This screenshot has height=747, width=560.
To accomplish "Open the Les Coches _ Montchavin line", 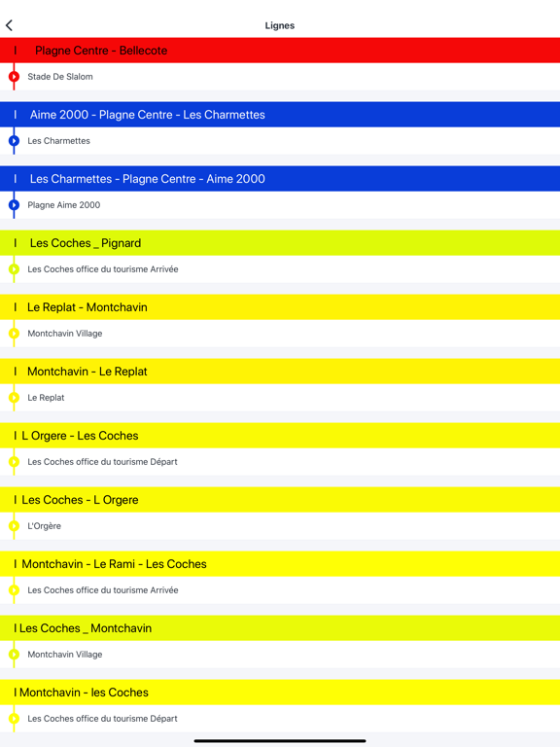I will pos(280,628).
